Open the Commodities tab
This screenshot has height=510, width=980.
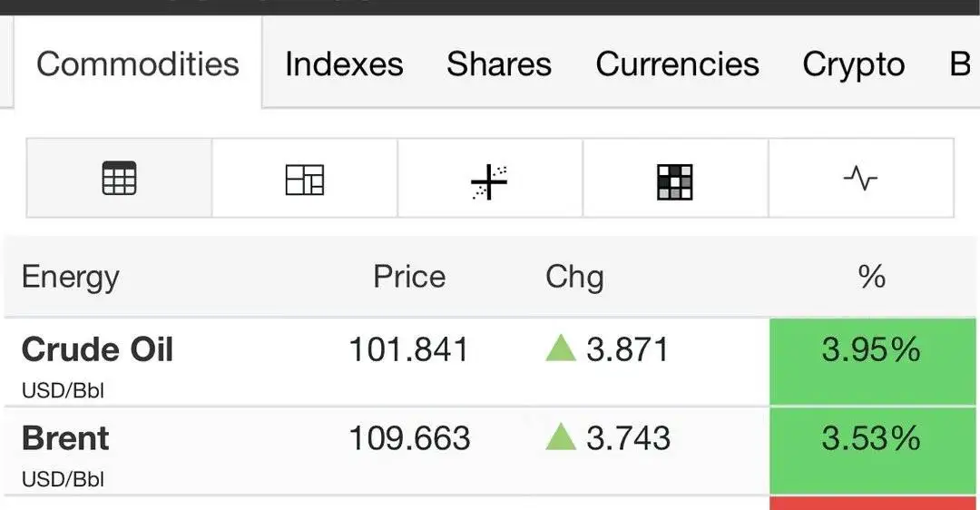click(138, 64)
